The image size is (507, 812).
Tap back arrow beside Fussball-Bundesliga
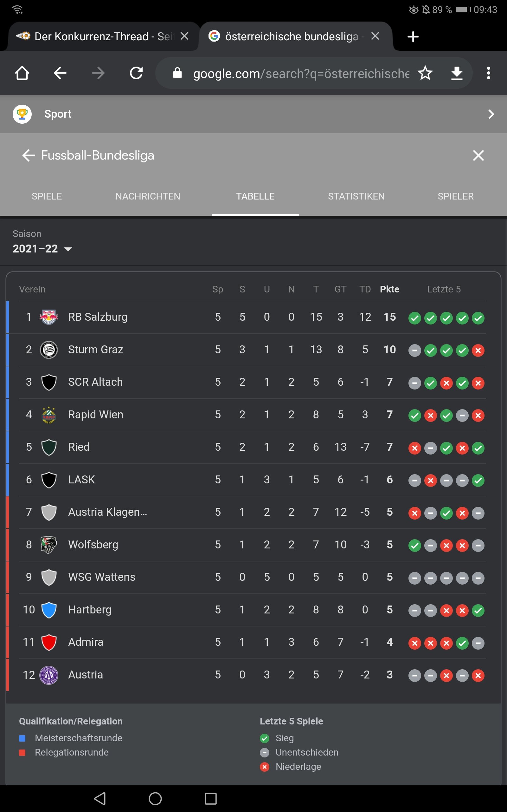click(x=29, y=155)
